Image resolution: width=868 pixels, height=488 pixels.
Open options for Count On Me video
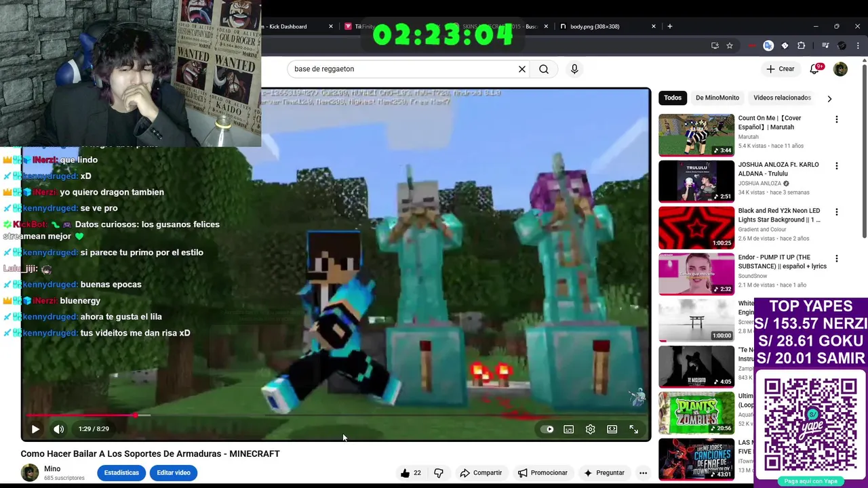[x=836, y=119]
